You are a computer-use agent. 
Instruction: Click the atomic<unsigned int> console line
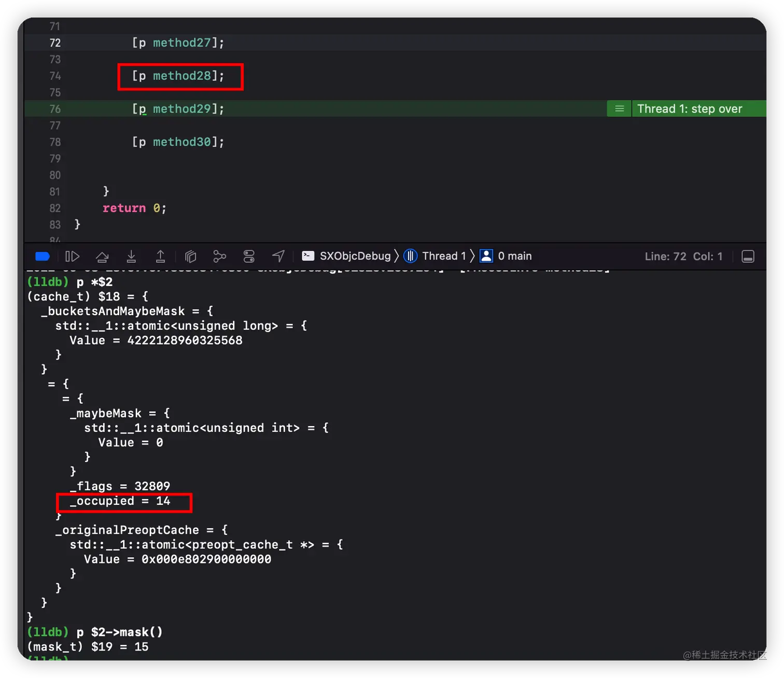[206, 428]
